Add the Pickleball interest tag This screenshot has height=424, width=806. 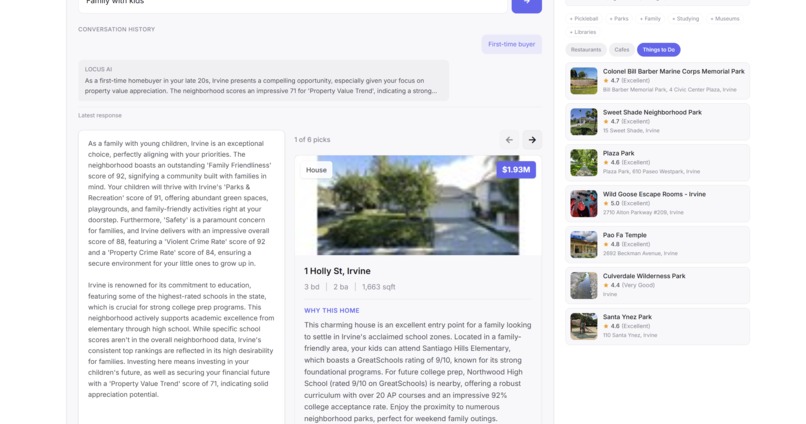click(x=584, y=19)
